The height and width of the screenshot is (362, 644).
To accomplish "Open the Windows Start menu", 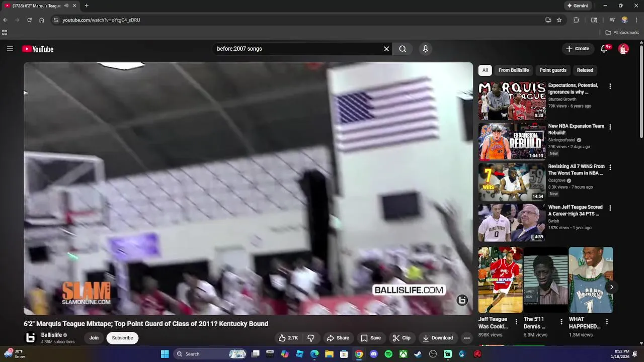I will (165, 354).
